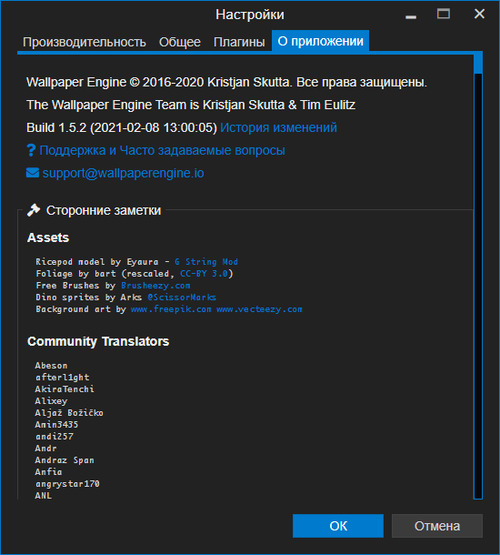The height and width of the screenshot is (555, 500).
Task: Visit the www.freepik.com link
Action: pyautogui.click(x=171, y=309)
